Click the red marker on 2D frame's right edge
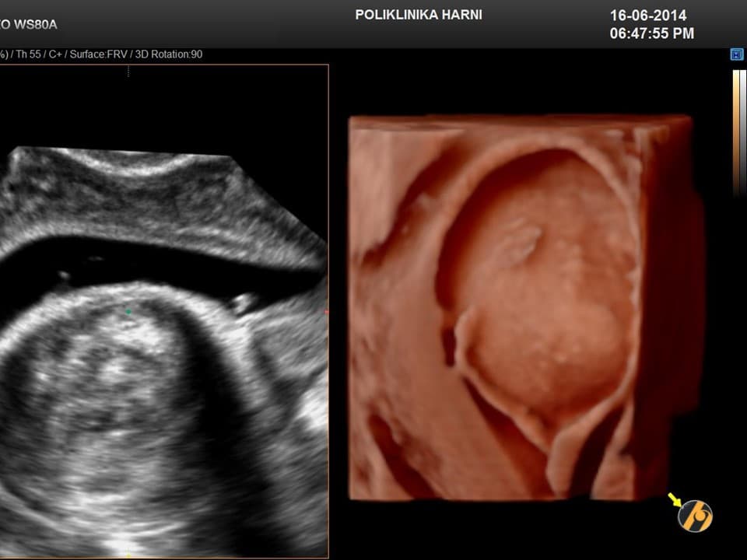747x560 pixels. (327, 312)
